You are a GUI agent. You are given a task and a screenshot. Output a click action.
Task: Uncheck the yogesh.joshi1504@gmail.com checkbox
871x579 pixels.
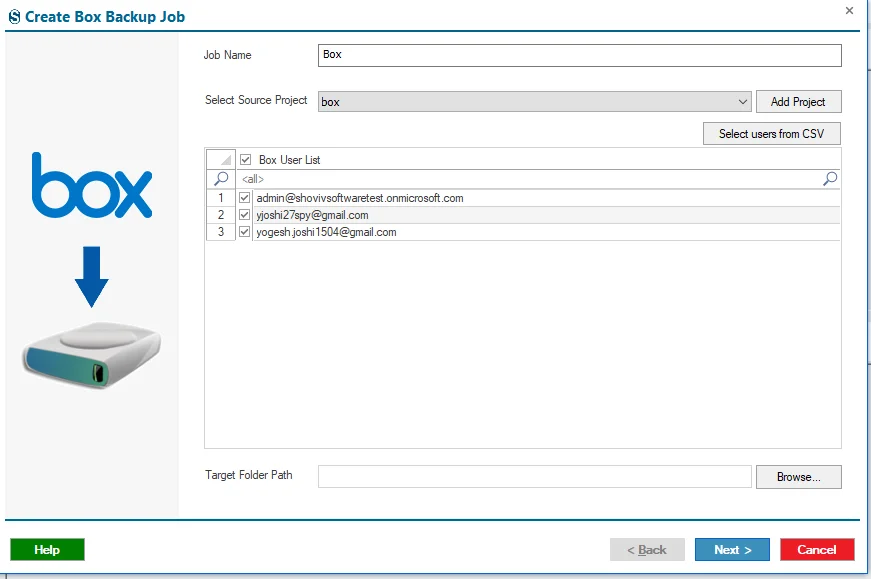click(x=244, y=232)
